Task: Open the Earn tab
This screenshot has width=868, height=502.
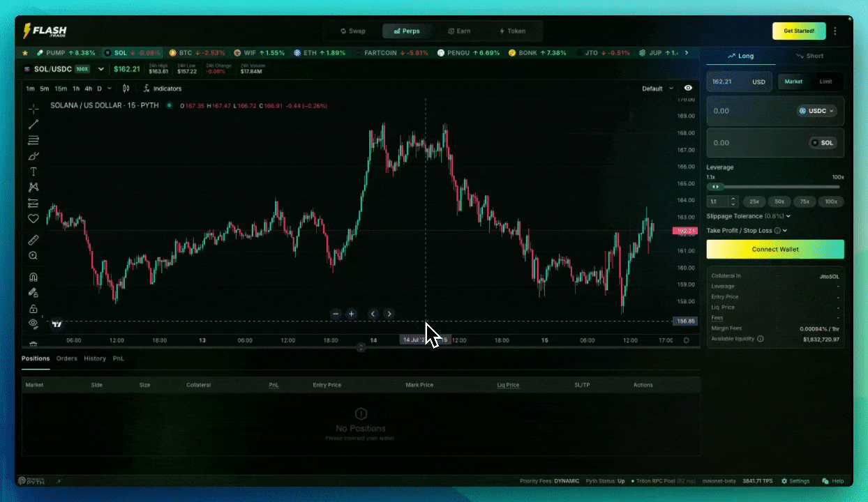Action: click(x=458, y=31)
